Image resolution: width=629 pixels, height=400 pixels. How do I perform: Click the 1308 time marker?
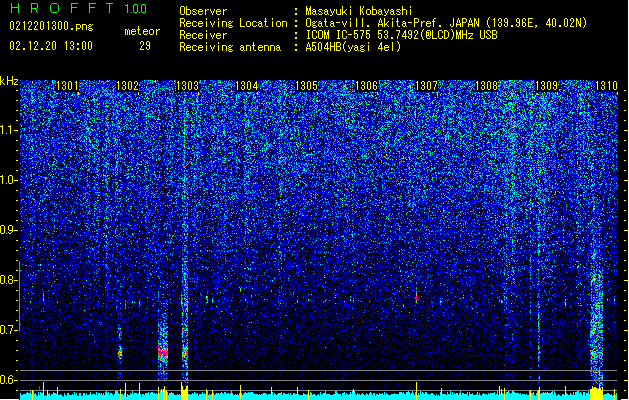(x=486, y=86)
